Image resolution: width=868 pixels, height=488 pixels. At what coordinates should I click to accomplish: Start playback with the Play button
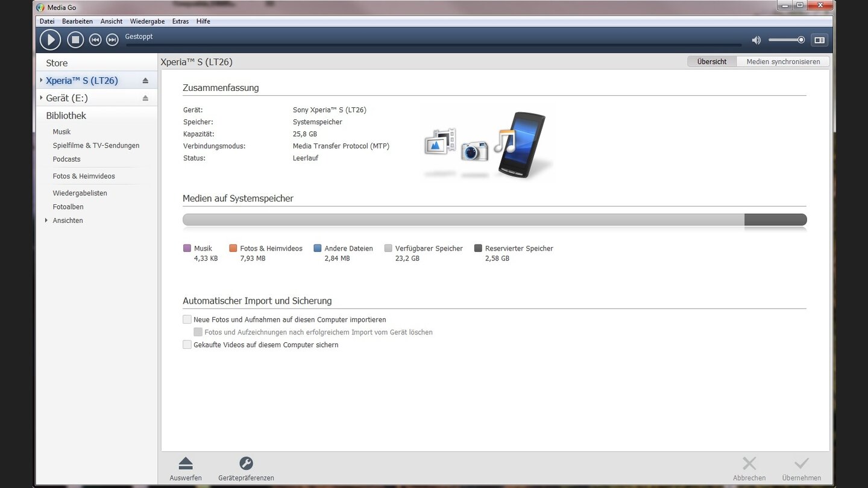pos(51,40)
